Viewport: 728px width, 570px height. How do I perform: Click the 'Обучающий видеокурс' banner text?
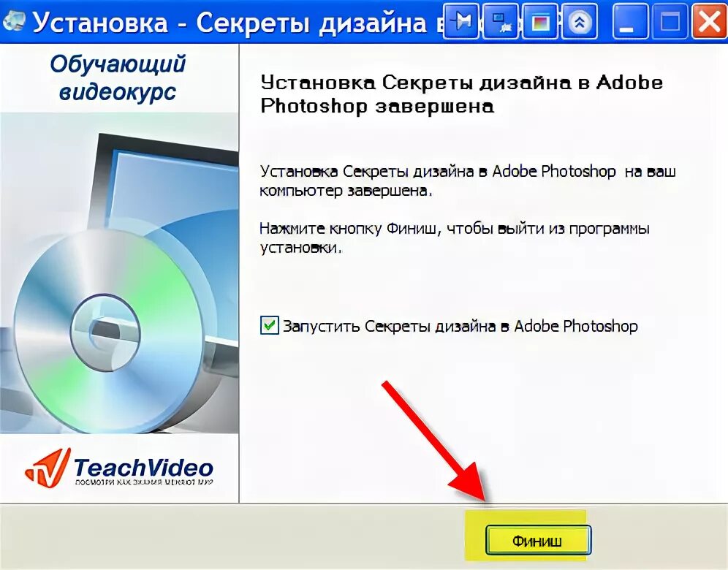click(118, 77)
